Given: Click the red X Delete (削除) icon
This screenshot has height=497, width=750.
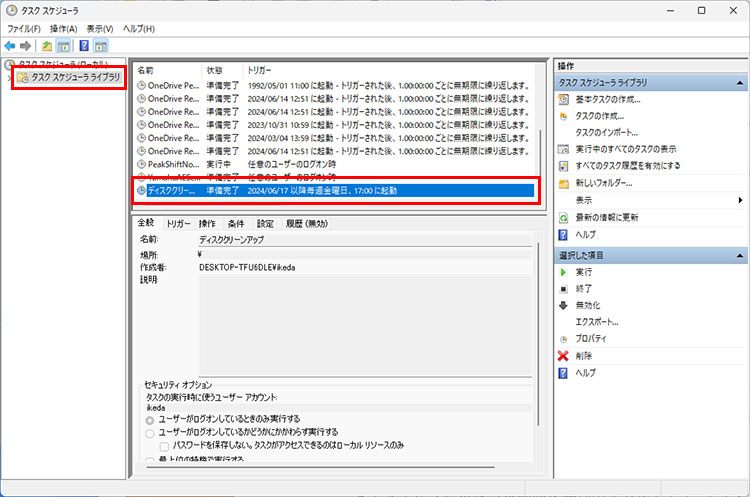Looking at the screenshot, I should (564, 355).
